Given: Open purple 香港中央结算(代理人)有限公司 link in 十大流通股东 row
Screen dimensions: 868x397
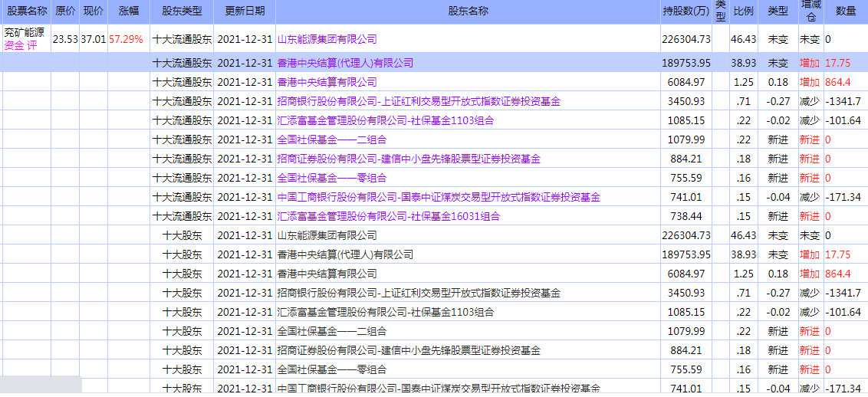Looking at the screenshot, I should click(x=345, y=63).
